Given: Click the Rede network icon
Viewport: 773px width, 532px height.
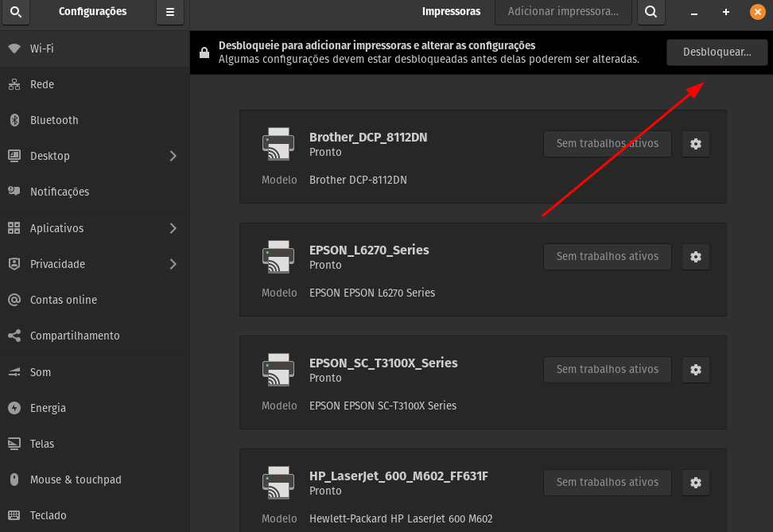Looking at the screenshot, I should pos(14,84).
